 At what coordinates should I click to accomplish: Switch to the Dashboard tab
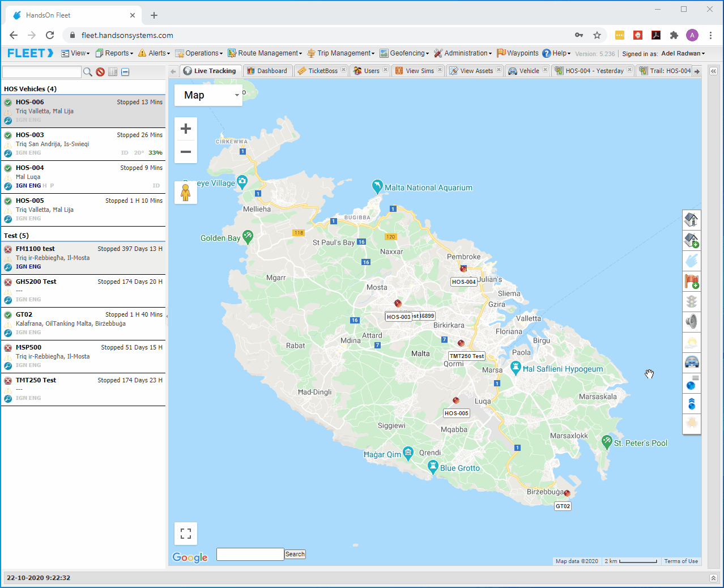coord(267,71)
